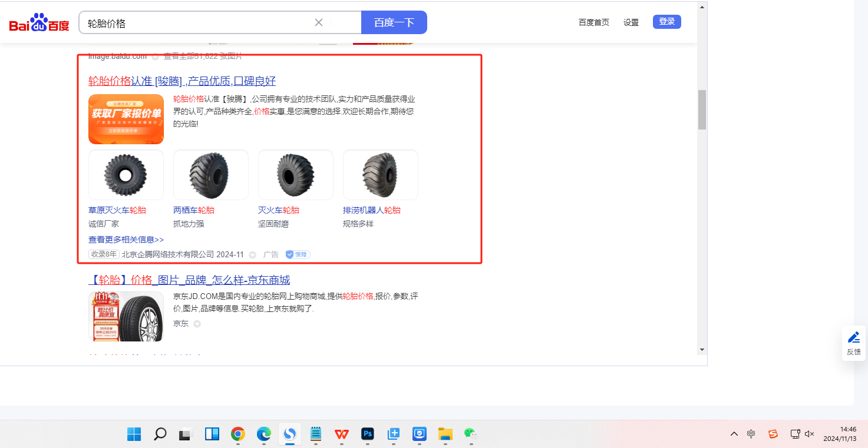Open the 排涝机器人轮胎 link
The image size is (868, 448).
[x=372, y=210]
